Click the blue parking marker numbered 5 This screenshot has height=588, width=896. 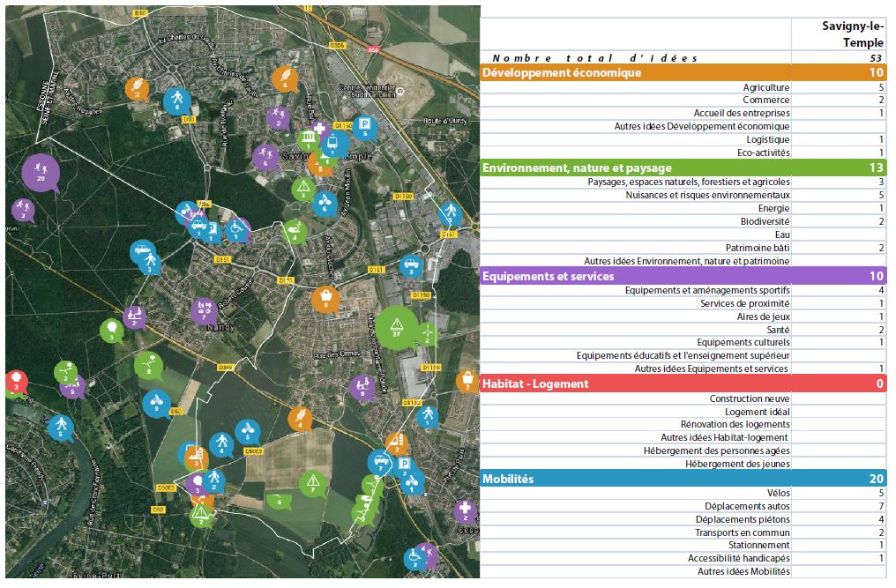click(363, 128)
